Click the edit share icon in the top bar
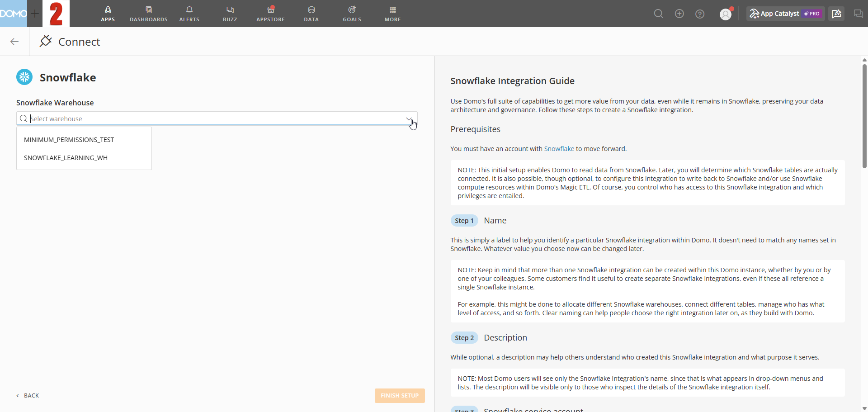This screenshot has width=868, height=412. 836,14
